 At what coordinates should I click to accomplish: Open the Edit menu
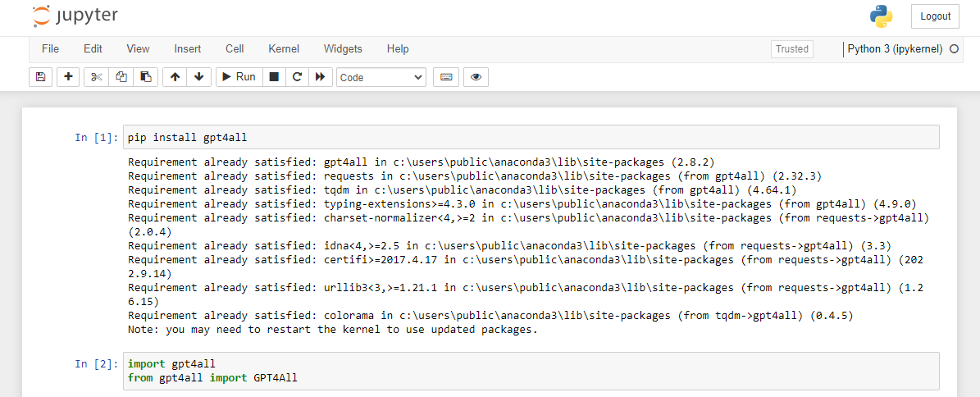pyautogui.click(x=93, y=48)
